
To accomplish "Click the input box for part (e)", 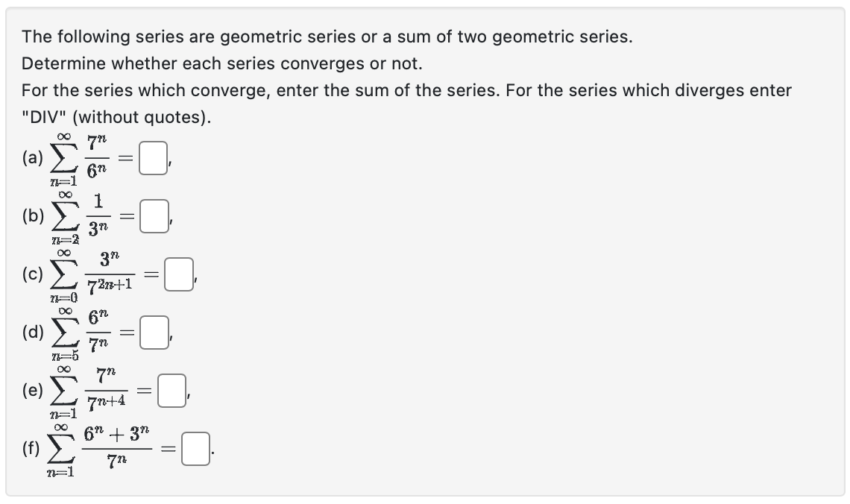I will coord(171,390).
